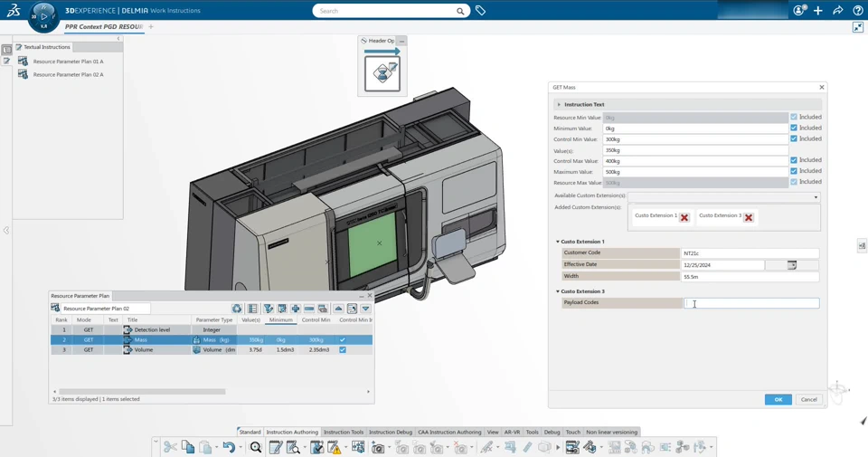Add a new tab with the plus sign
The height and width of the screenshot is (457, 868).
(x=151, y=26)
